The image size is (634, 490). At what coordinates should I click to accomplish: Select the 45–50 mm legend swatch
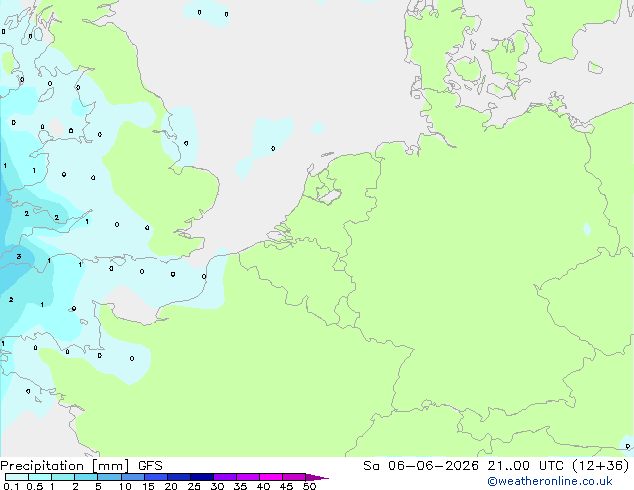tap(294, 477)
